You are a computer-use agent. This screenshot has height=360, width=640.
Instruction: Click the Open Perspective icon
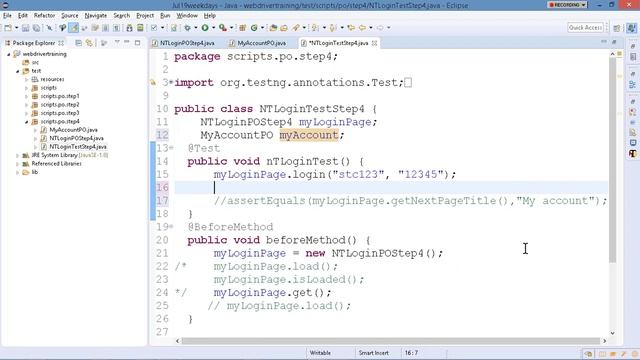(617, 28)
